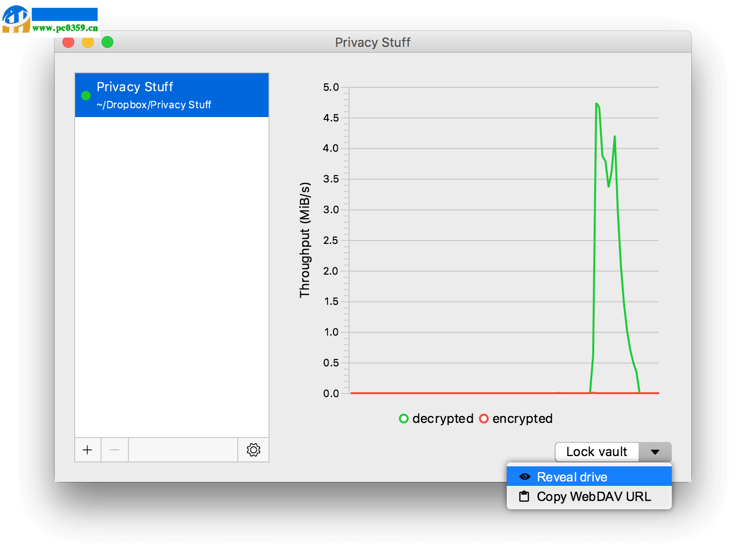
Task: Click the Lock vault button
Action: (597, 452)
